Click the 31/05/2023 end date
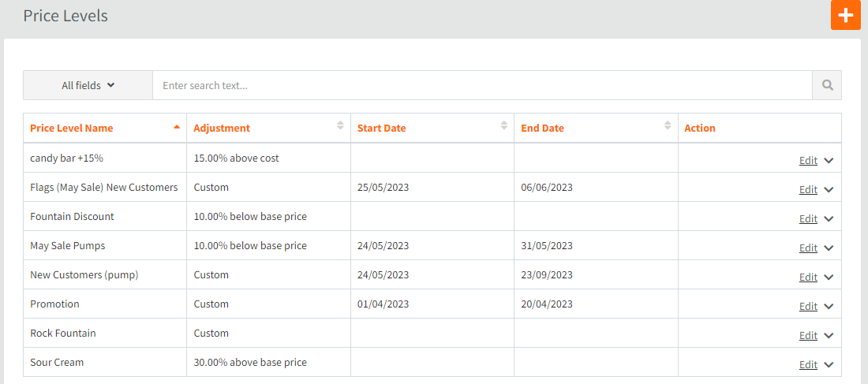Image resolution: width=868 pixels, height=384 pixels. [x=547, y=246]
